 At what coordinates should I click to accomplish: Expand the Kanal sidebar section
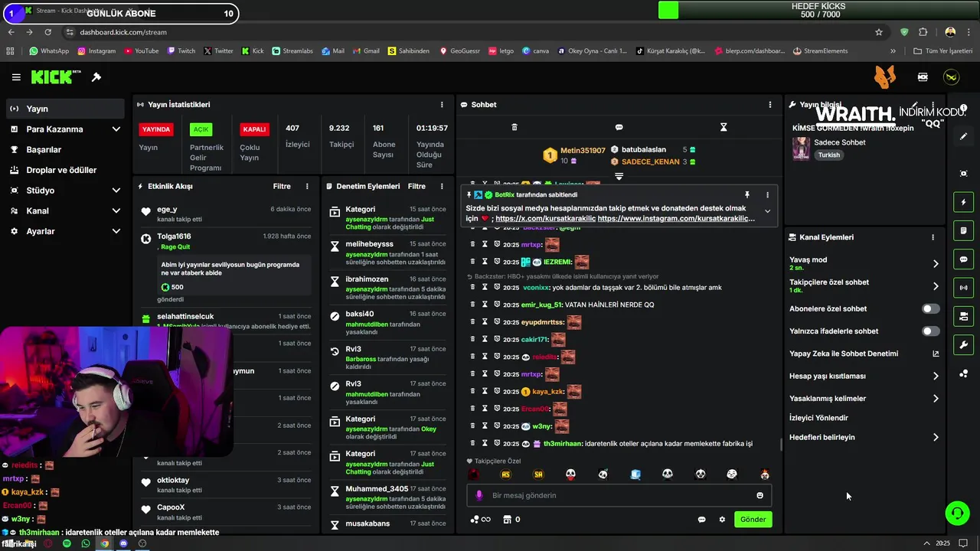tap(116, 210)
